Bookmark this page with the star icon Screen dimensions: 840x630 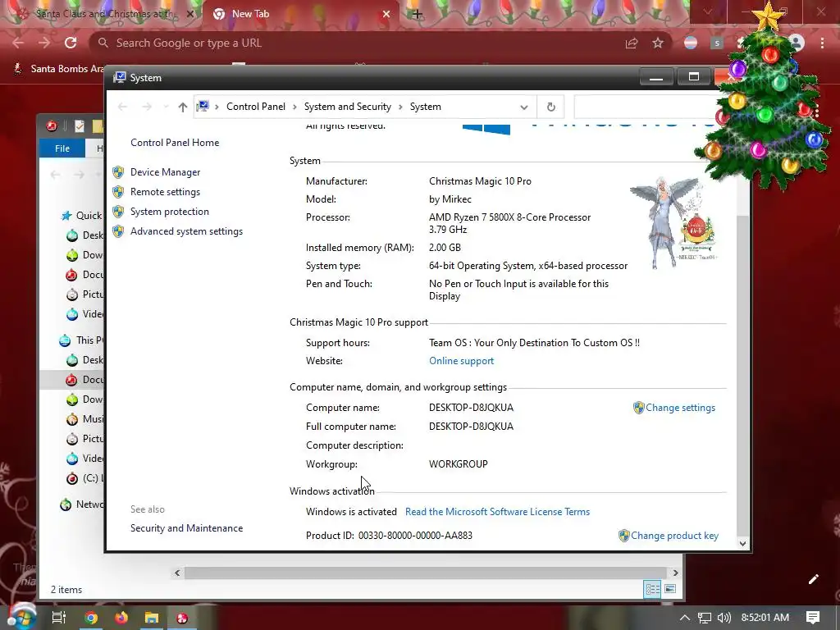(x=658, y=43)
